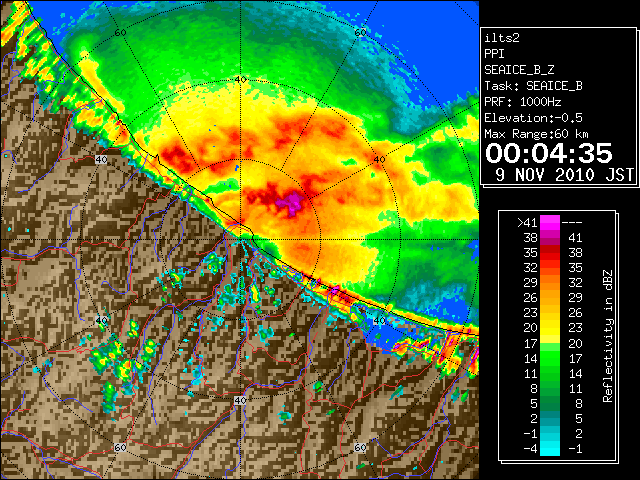Click the '---' legend label

572,223
